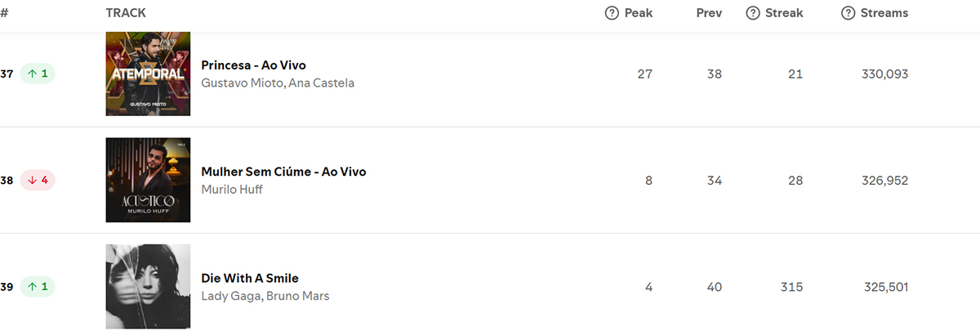The width and height of the screenshot is (980, 336).
Task: Click the green up-arrow badge at rank 39
Action: pyautogui.click(x=38, y=286)
